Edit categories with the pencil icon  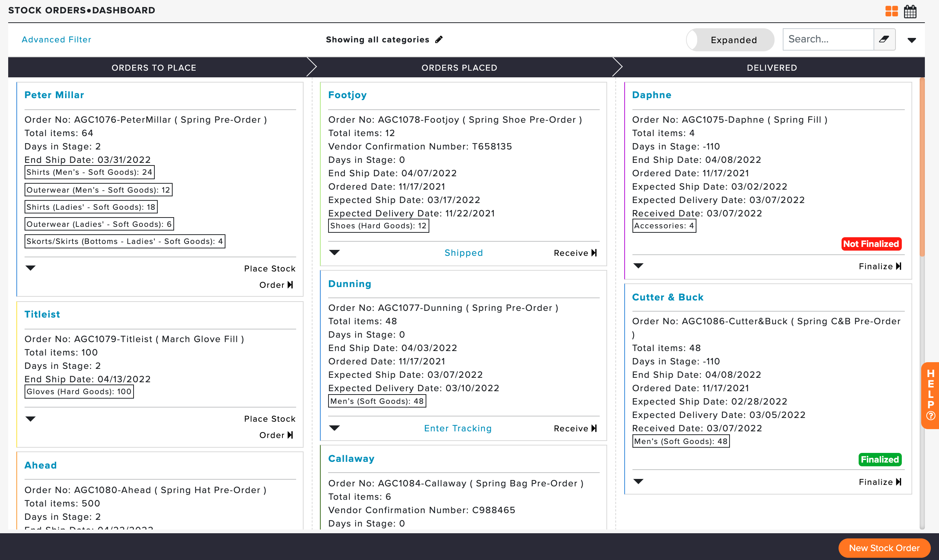439,39
